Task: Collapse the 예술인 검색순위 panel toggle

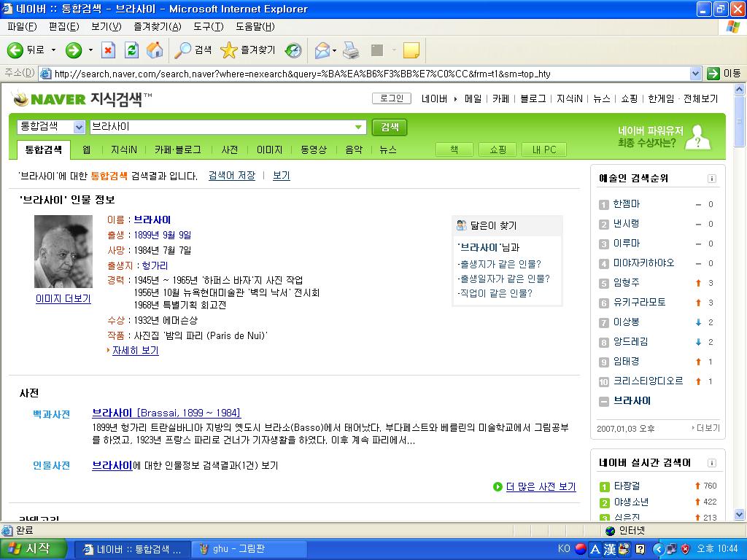Action: tap(712, 179)
